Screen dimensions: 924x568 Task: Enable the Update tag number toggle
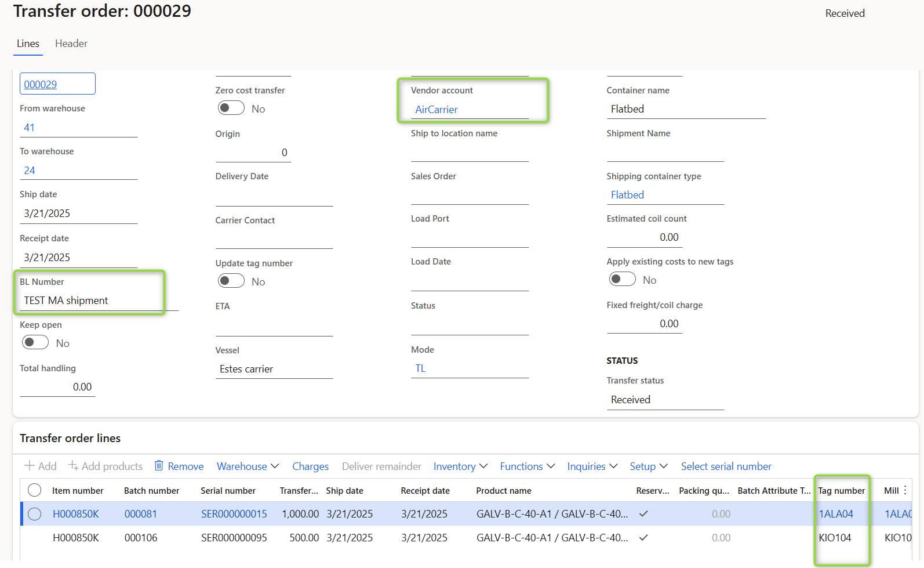tap(231, 281)
